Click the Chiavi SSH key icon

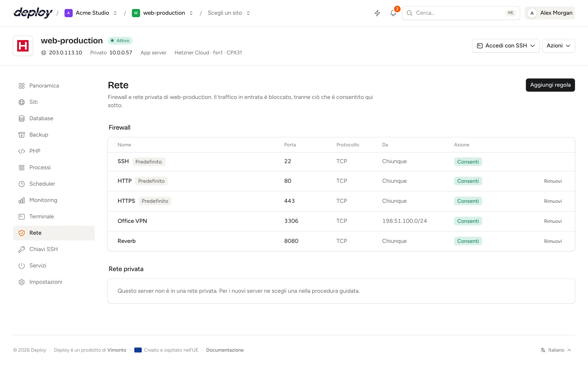(22, 249)
